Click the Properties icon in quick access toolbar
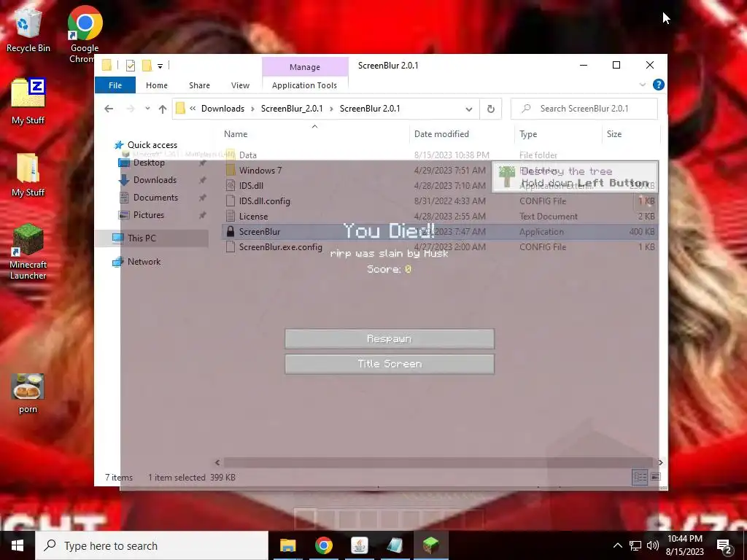Screen dimensions: 747x560 tap(130, 66)
